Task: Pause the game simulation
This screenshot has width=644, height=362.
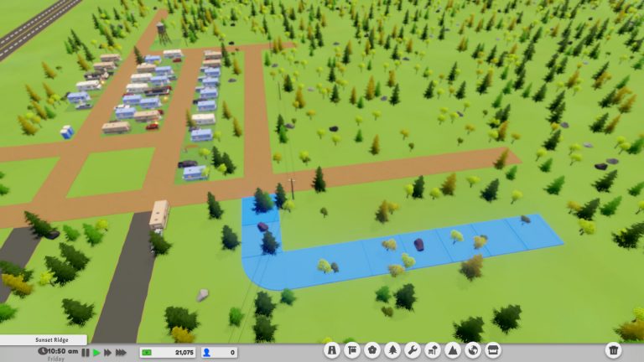Action: 85,353
